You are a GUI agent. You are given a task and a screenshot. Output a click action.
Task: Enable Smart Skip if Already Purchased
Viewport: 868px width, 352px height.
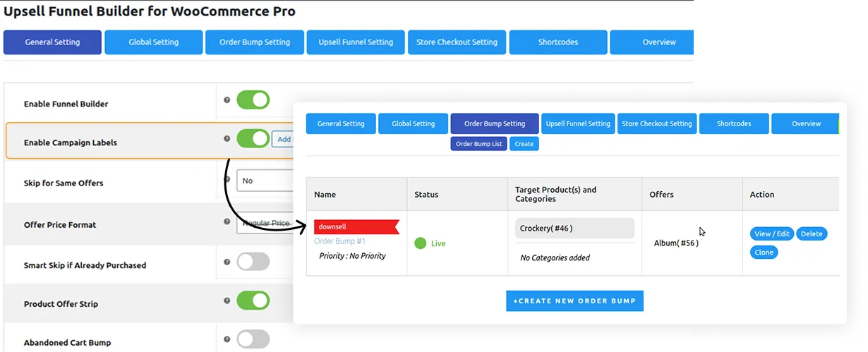click(253, 262)
